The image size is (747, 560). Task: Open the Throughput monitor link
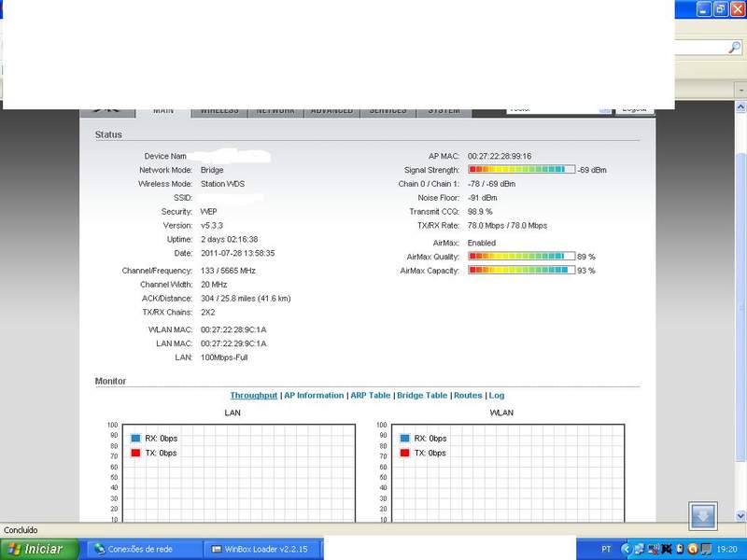(x=253, y=395)
